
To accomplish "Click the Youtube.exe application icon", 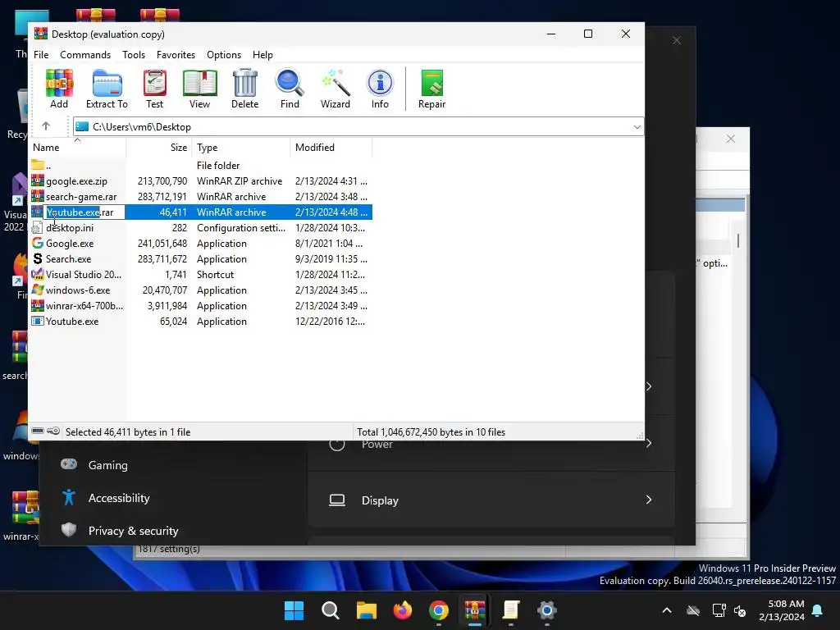I will click(x=38, y=321).
